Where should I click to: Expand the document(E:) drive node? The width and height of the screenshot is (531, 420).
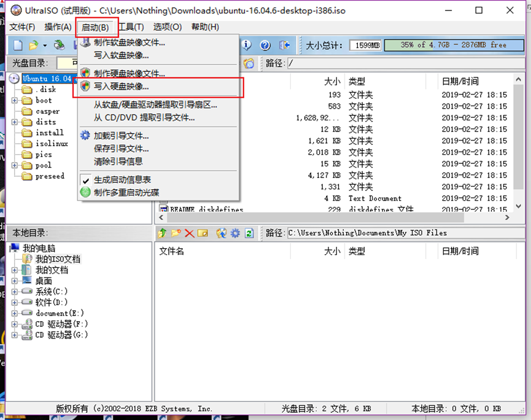tap(14, 313)
